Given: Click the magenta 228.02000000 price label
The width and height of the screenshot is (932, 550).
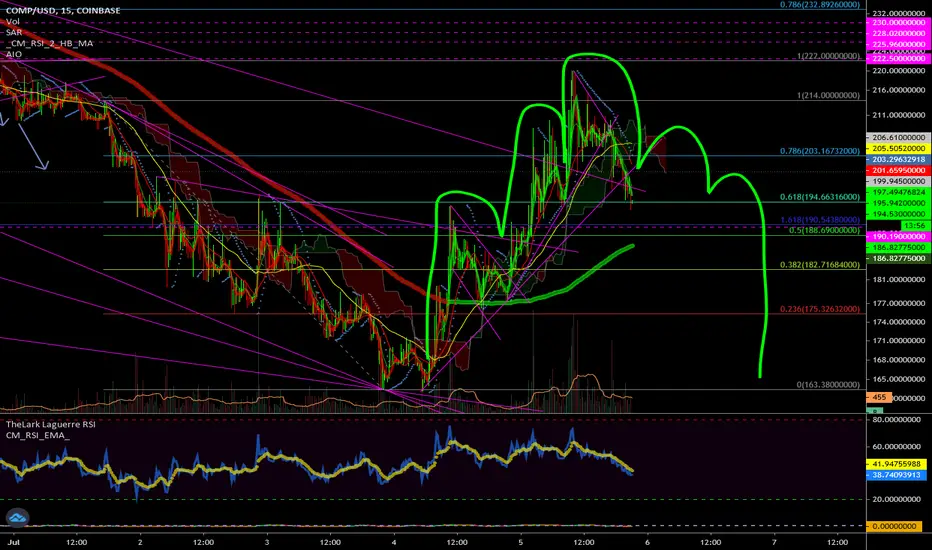Looking at the screenshot, I should pos(899,33).
